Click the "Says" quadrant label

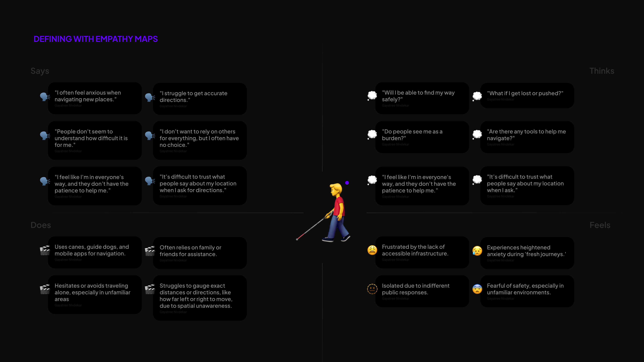(40, 71)
